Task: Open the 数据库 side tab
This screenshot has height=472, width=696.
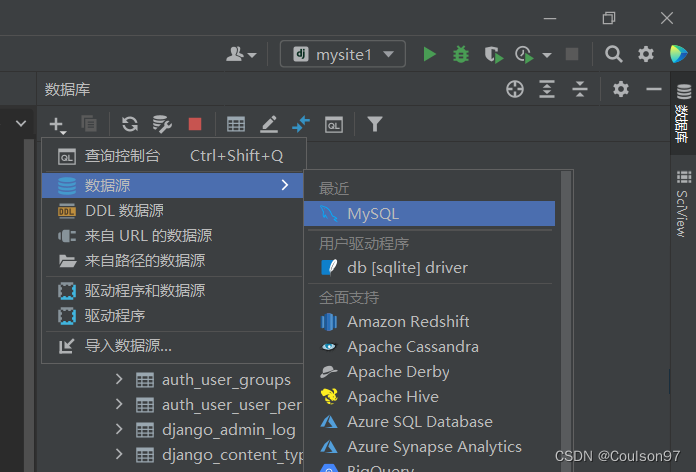Action: (683, 113)
